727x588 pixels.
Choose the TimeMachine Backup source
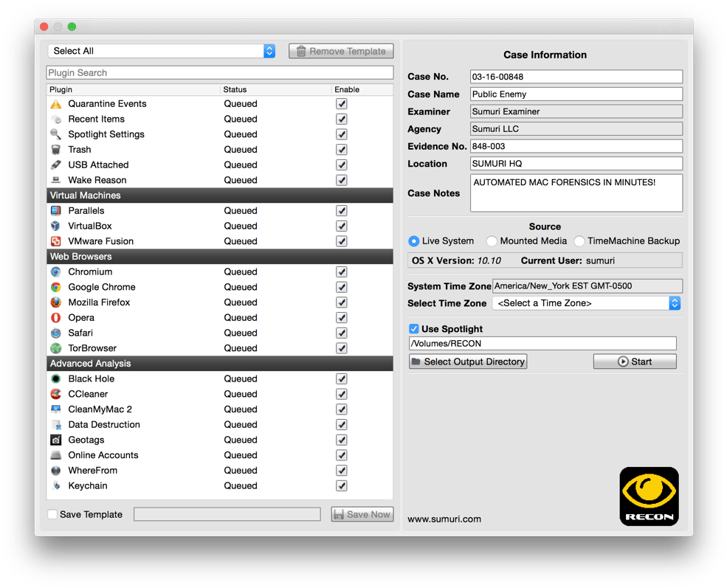tap(579, 241)
